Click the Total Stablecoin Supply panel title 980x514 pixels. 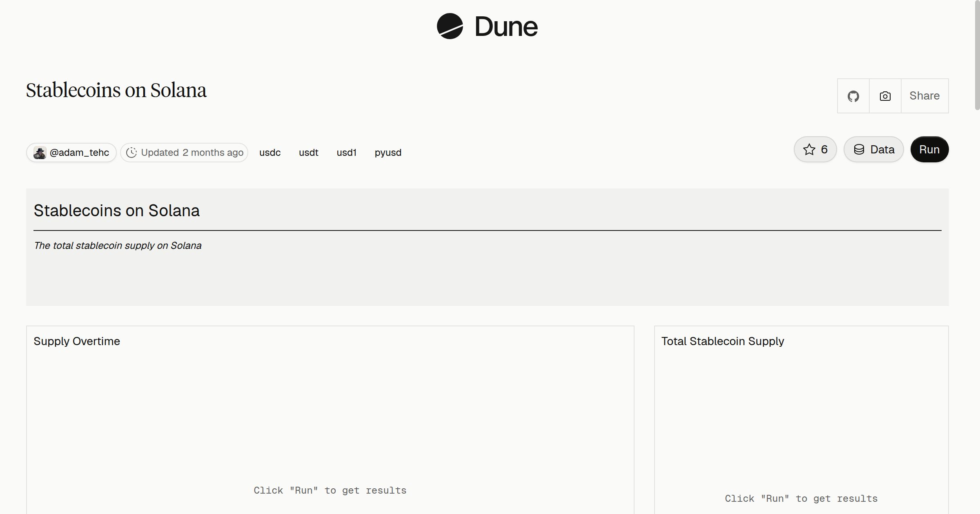pyautogui.click(x=722, y=341)
